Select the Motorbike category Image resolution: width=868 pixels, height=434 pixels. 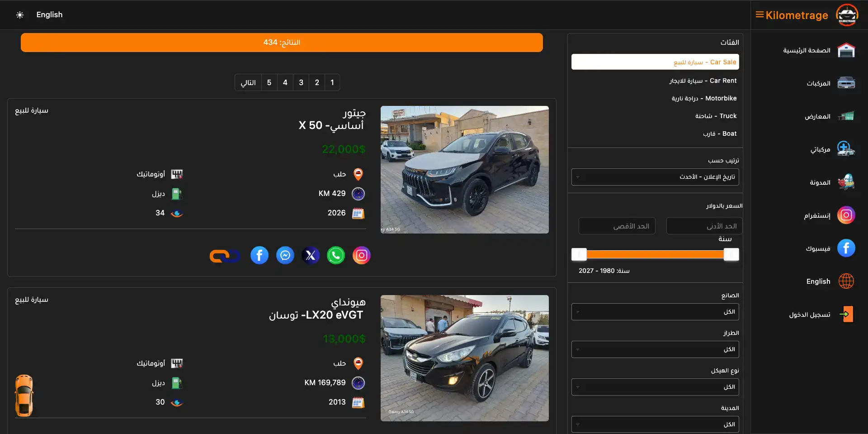[655, 98]
